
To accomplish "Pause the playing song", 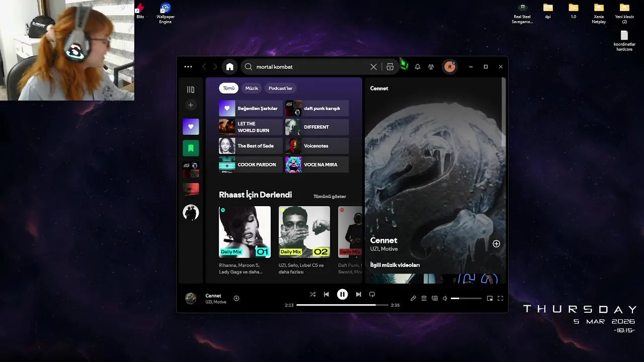I will coord(342,294).
